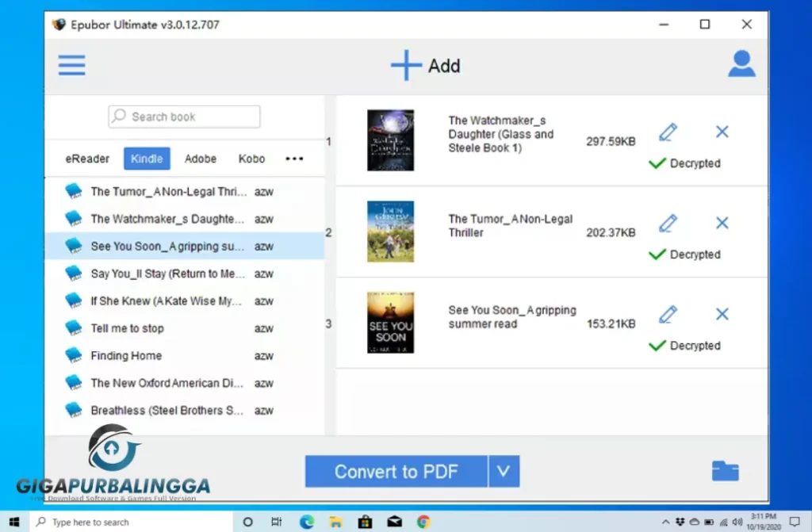Verify Decrypted mark on See You Soon
The height and width of the screenshot is (532, 812).
[x=657, y=345]
